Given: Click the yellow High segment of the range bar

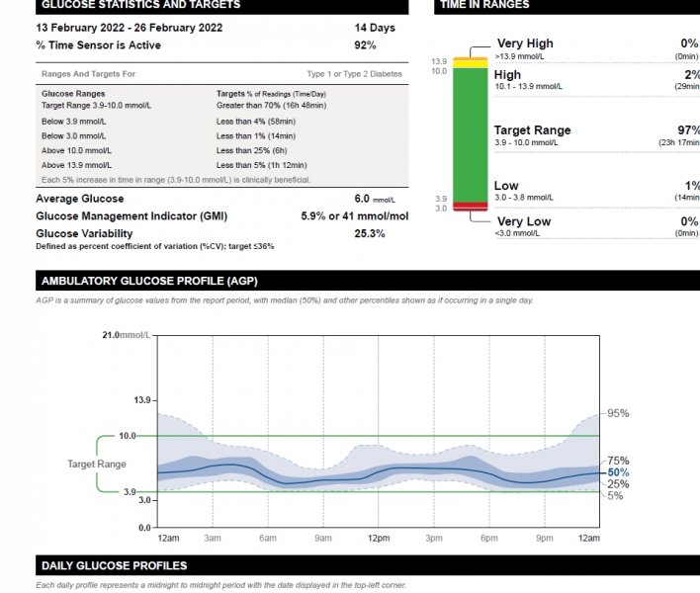Looking at the screenshot, I should (x=470, y=63).
